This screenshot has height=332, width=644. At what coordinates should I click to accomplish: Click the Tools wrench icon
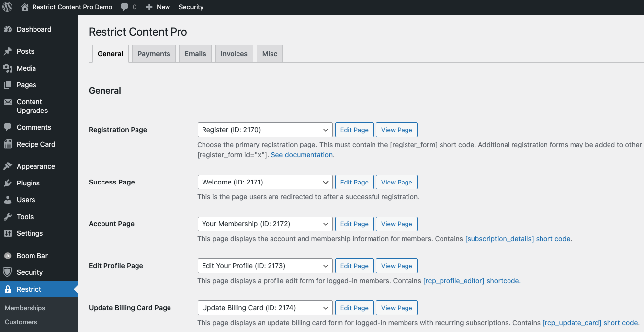click(x=8, y=217)
